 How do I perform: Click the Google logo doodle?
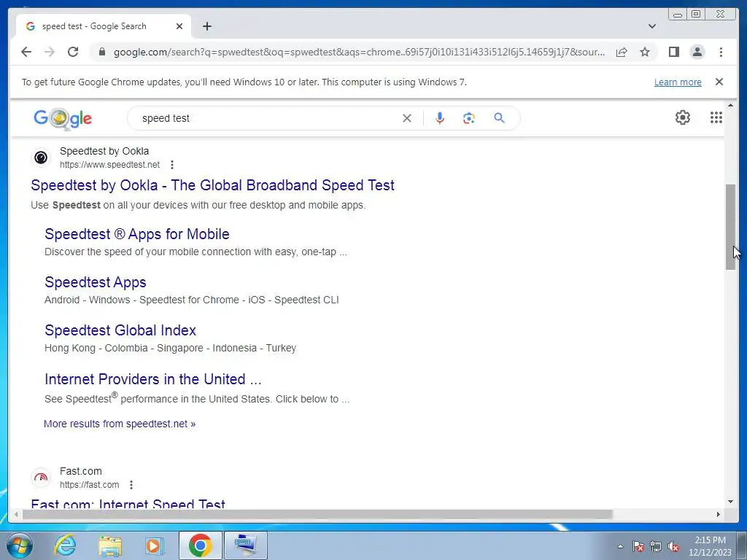click(63, 119)
